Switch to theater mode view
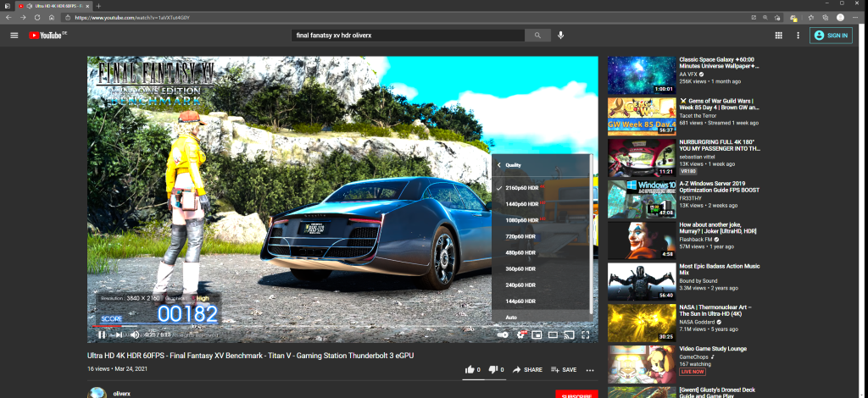Viewport: 868px width, 398px height. pos(553,335)
